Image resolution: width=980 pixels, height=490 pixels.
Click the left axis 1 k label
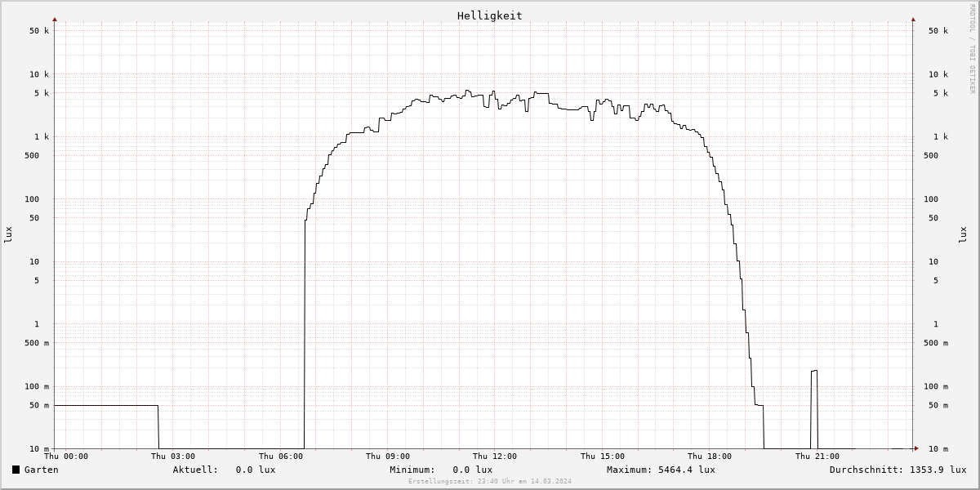click(x=42, y=137)
